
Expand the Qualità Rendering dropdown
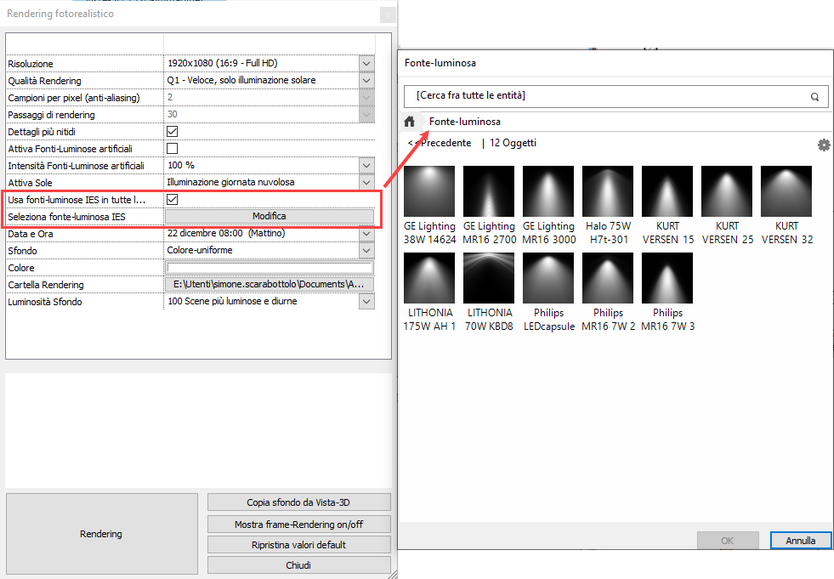pos(366,80)
